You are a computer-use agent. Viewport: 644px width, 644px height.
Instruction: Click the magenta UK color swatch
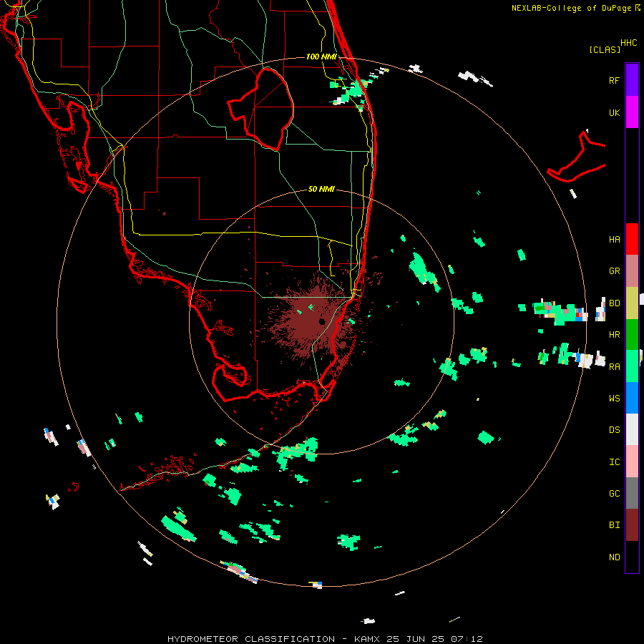(632, 112)
